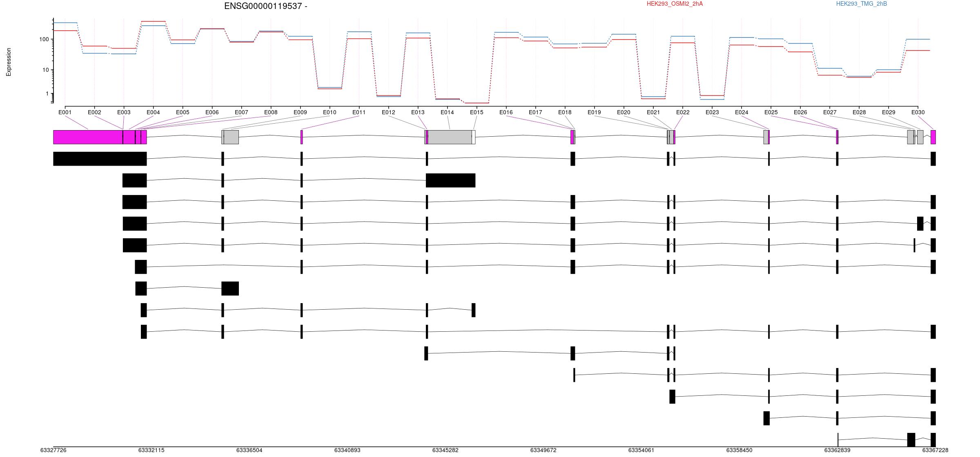
Task: Click genomic coordinate 63340893
Action: pos(347,450)
